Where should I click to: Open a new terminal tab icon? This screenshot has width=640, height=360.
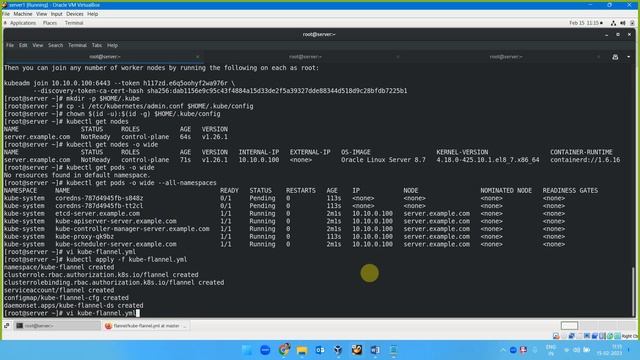tap(615, 57)
